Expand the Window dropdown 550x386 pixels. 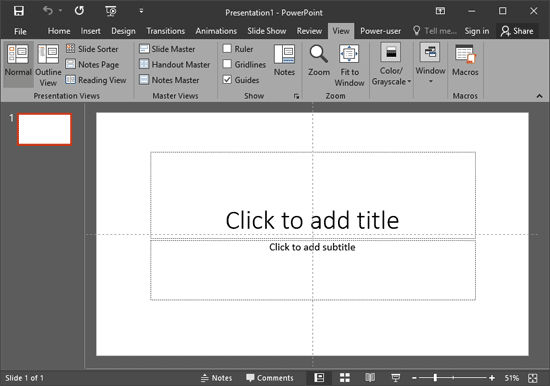(430, 64)
